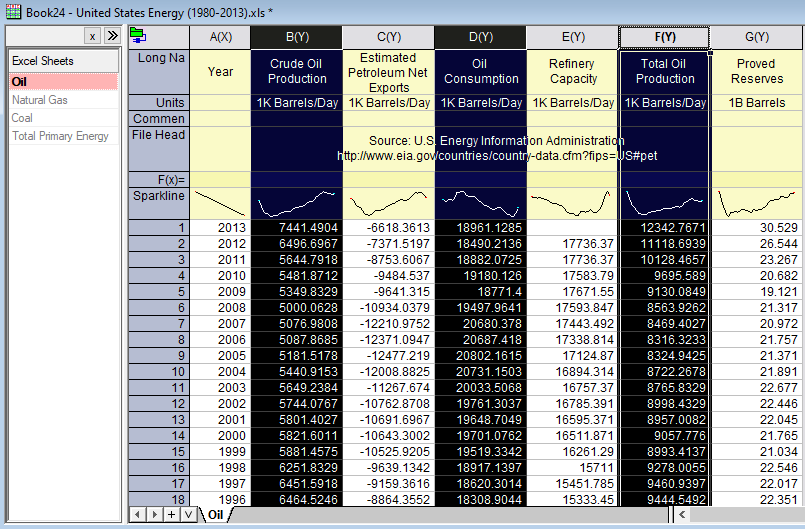This screenshot has height=529, width=805.
Task: Click the Long Name row label
Action: point(159,71)
